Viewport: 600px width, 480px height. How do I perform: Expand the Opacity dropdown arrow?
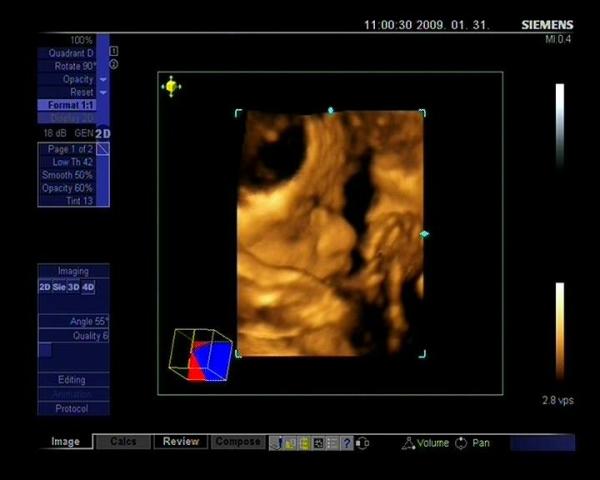(x=103, y=79)
